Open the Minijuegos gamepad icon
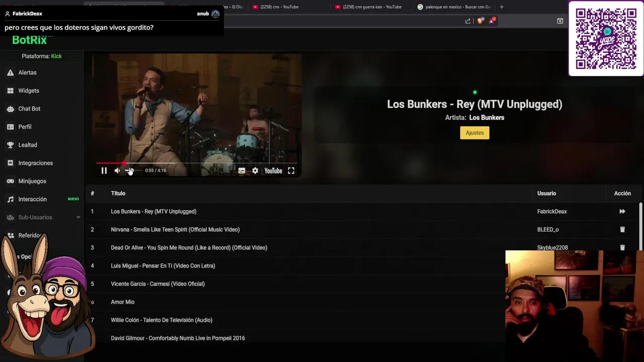The image size is (644, 362). 10,181
